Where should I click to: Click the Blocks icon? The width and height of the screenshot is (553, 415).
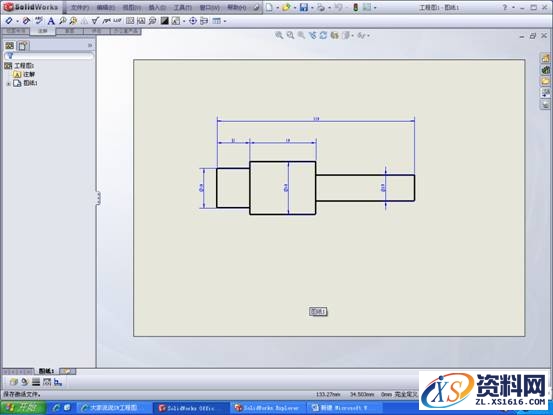175,21
